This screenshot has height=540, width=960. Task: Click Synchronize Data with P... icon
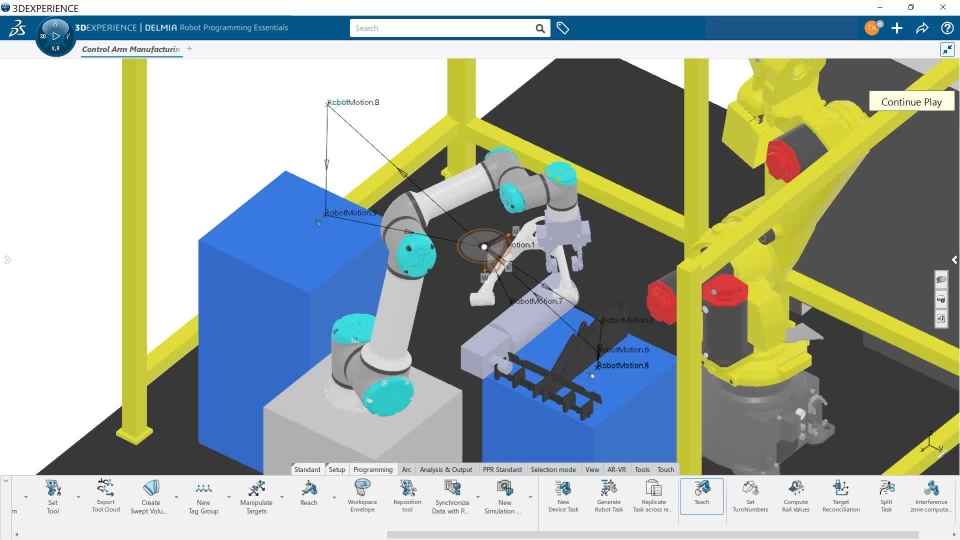tap(452, 497)
